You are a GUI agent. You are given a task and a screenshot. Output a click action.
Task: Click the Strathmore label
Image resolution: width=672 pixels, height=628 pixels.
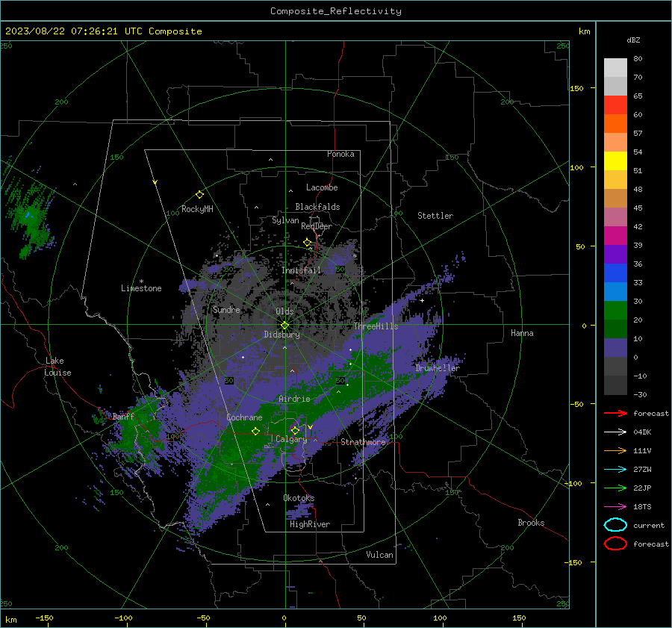(364, 442)
